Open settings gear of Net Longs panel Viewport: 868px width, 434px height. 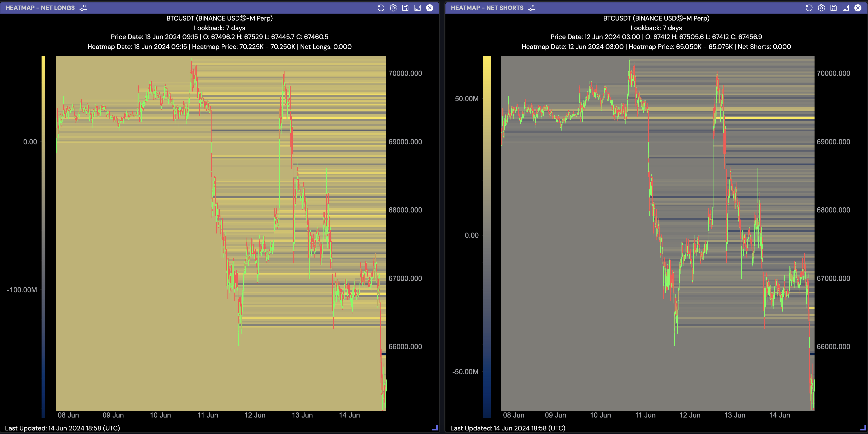coord(393,8)
